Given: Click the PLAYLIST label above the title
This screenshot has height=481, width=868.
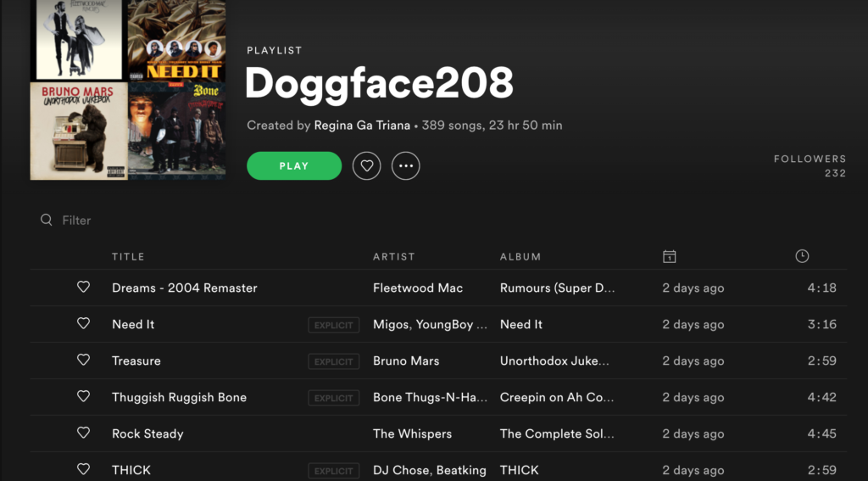Looking at the screenshot, I should click(x=275, y=50).
